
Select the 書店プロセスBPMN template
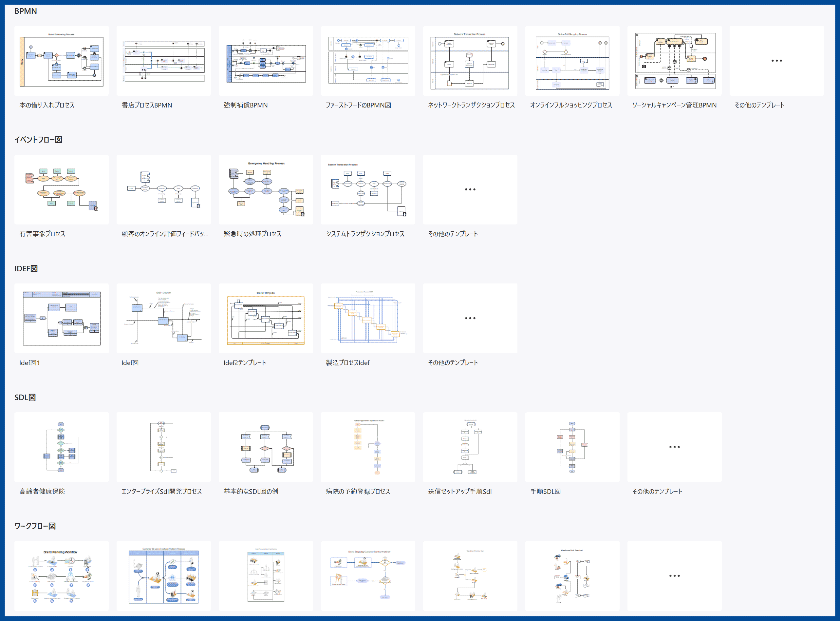point(163,61)
